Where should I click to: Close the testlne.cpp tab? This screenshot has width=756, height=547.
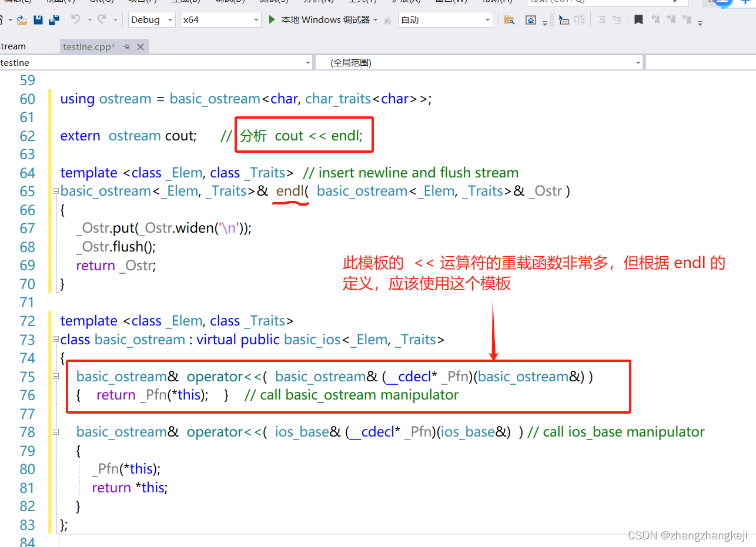coord(141,46)
